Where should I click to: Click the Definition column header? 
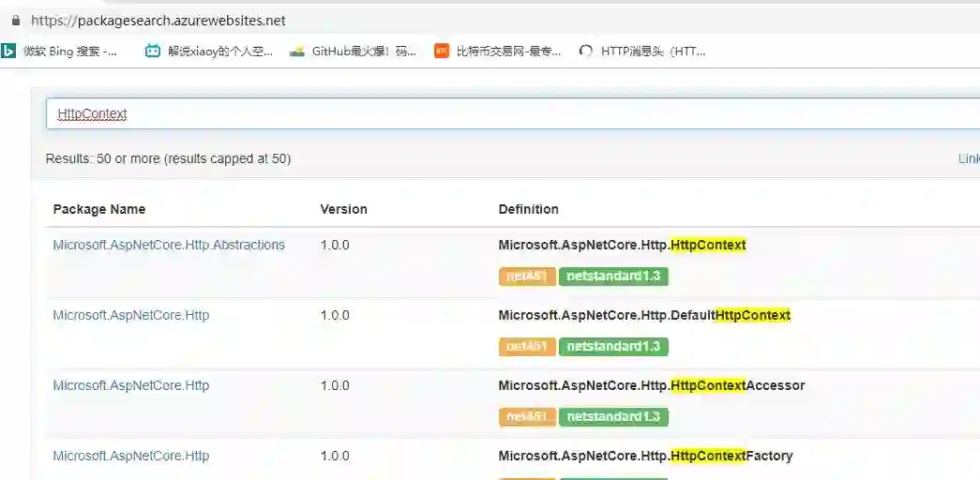529,209
